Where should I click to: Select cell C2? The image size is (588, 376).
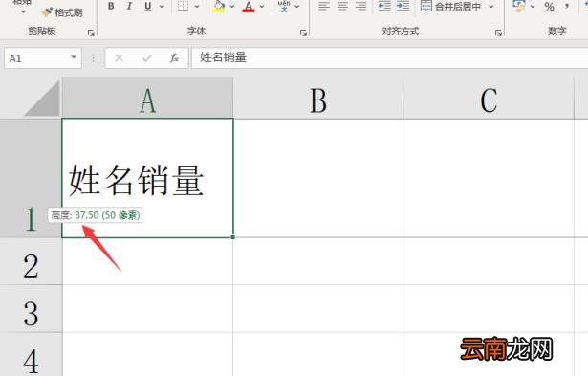(x=489, y=261)
